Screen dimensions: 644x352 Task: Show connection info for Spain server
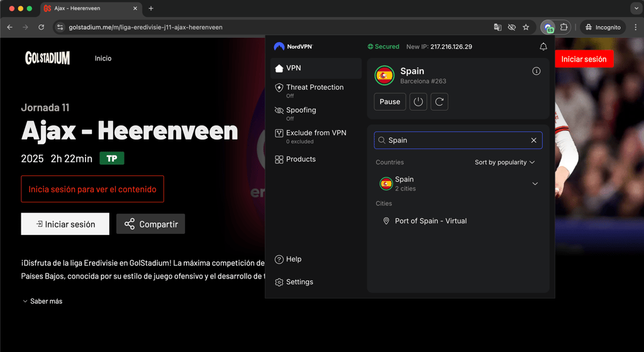536,71
